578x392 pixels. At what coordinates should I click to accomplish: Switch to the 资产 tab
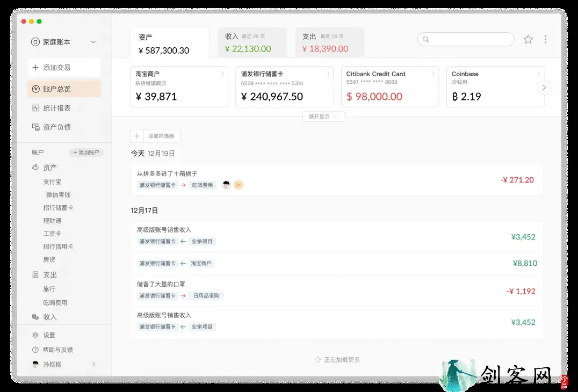point(170,43)
